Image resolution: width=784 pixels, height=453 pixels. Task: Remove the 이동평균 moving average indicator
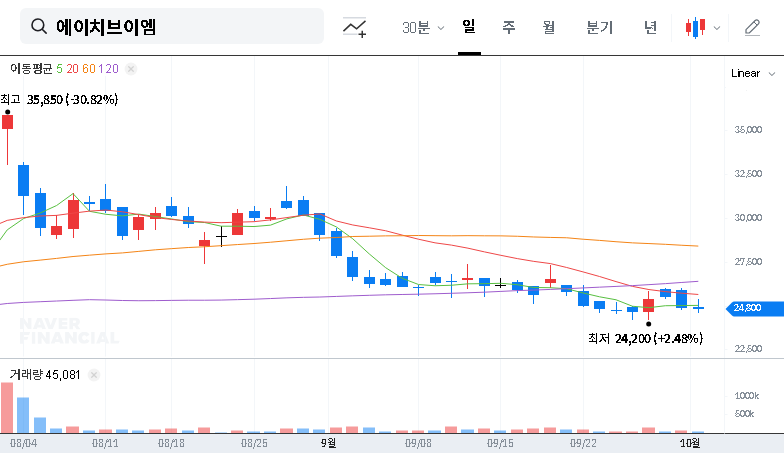131,69
